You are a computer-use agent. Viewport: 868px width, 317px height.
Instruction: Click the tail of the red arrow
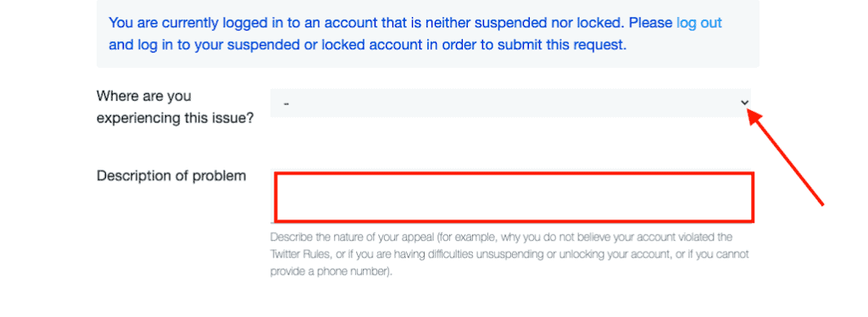point(821,203)
